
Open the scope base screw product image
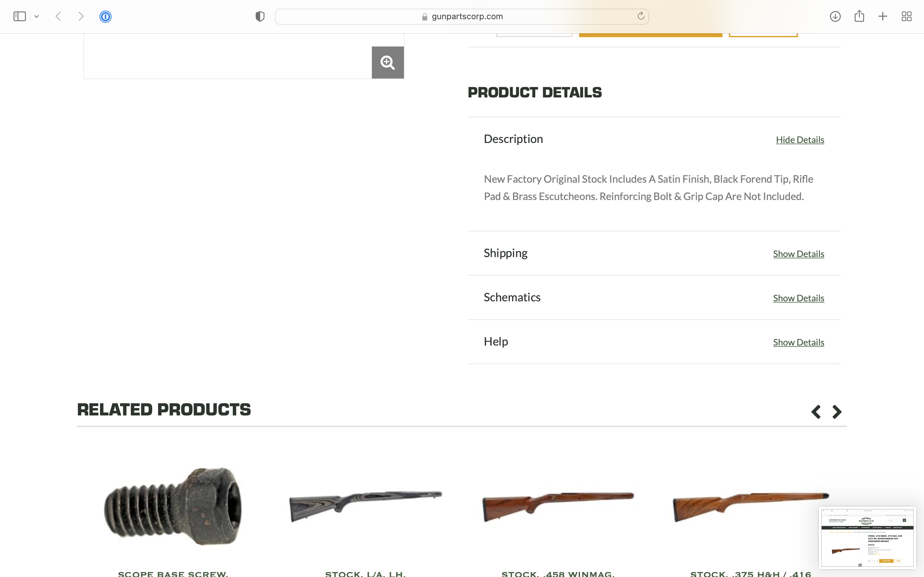pos(173,506)
